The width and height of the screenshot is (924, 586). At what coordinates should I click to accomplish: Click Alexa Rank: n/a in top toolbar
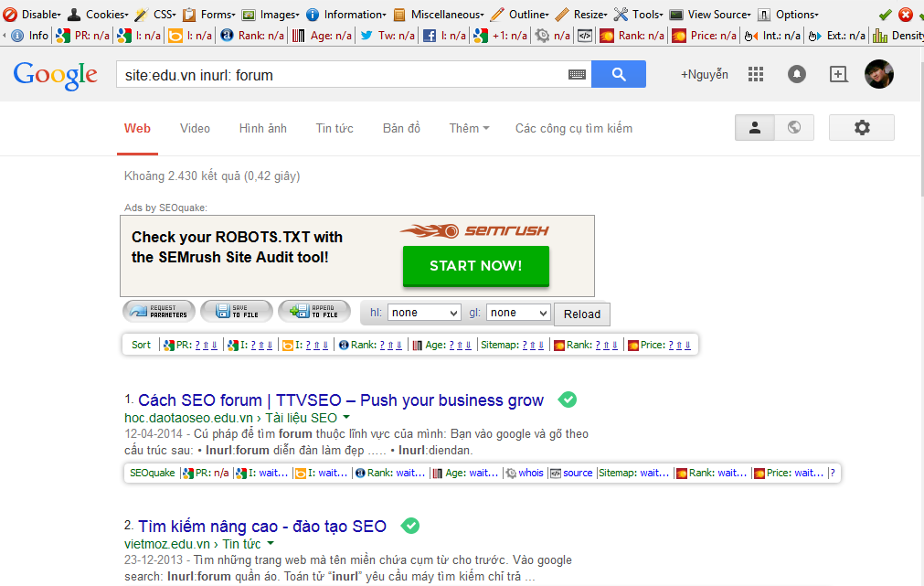(x=252, y=36)
